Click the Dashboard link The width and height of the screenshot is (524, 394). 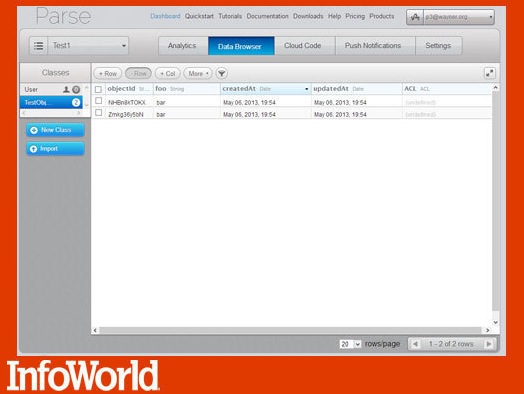point(165,16)
